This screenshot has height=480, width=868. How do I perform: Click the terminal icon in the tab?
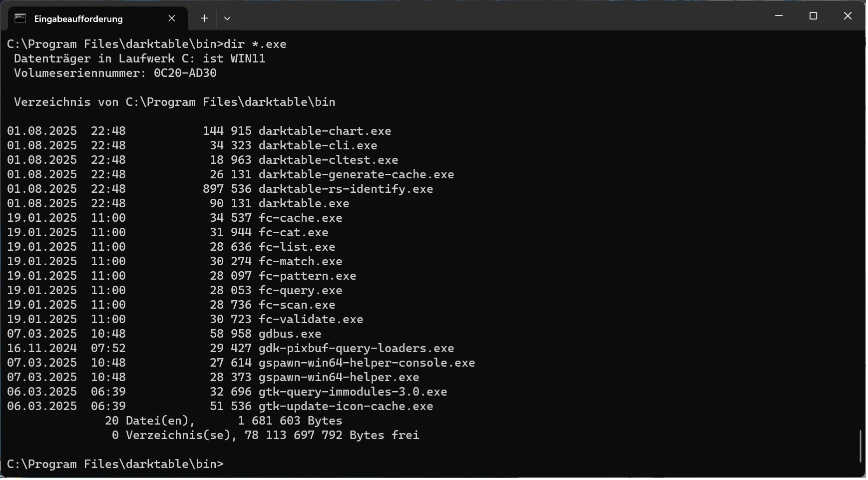20,18
